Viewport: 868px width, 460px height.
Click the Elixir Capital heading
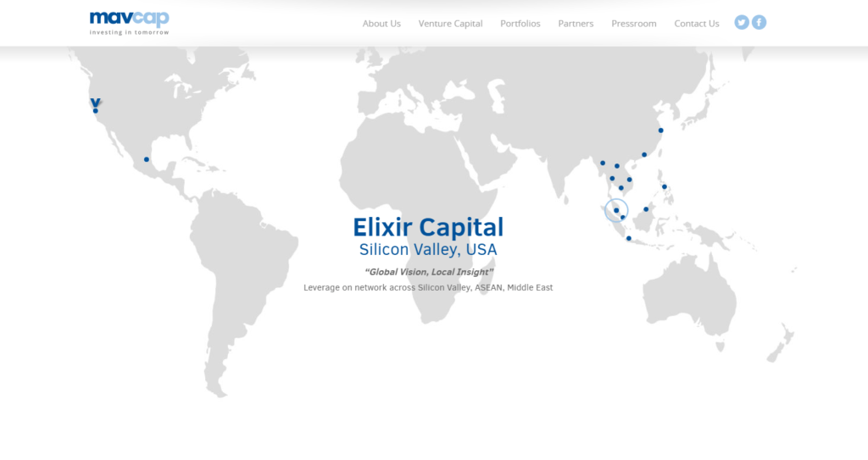coord(428,227)
